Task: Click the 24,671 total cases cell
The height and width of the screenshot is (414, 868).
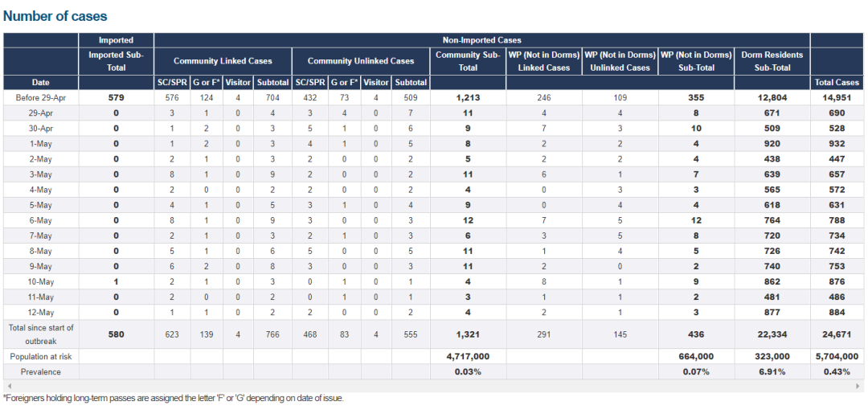Action: [837, 334]
